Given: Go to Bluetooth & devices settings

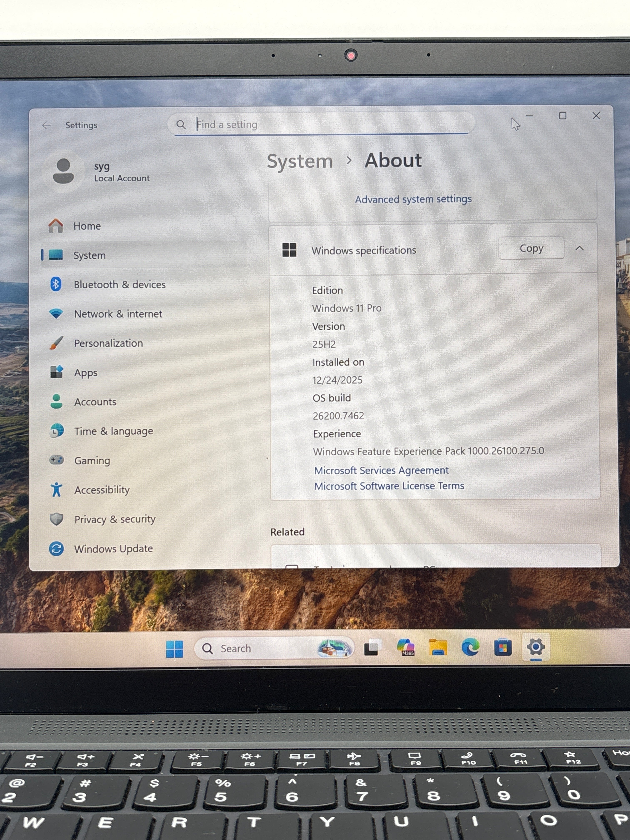Looking at the screenshot, I should (x=144, y=284).
